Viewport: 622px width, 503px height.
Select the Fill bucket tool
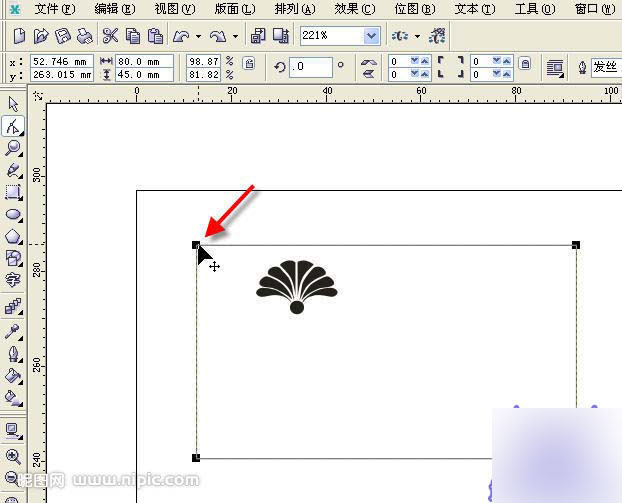[x=13, y=376]
